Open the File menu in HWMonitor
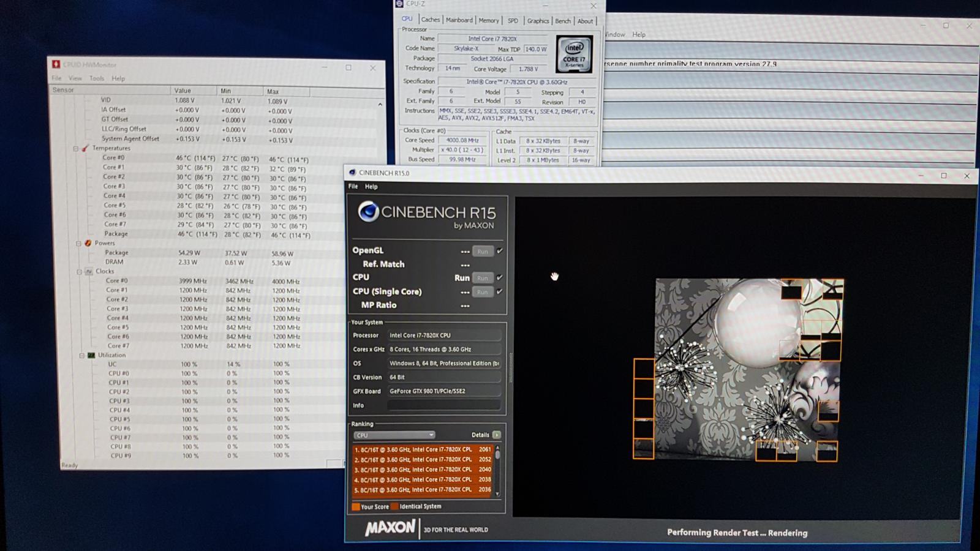Image resolution: width=980 pixels, height=551 pixels. tap(56, 78)
